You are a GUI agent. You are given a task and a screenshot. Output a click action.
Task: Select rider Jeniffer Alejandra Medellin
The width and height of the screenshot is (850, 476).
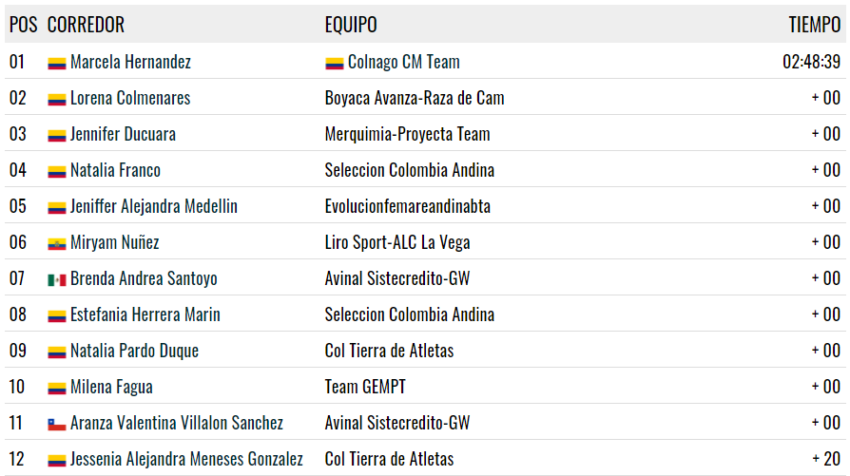point(154,206)
